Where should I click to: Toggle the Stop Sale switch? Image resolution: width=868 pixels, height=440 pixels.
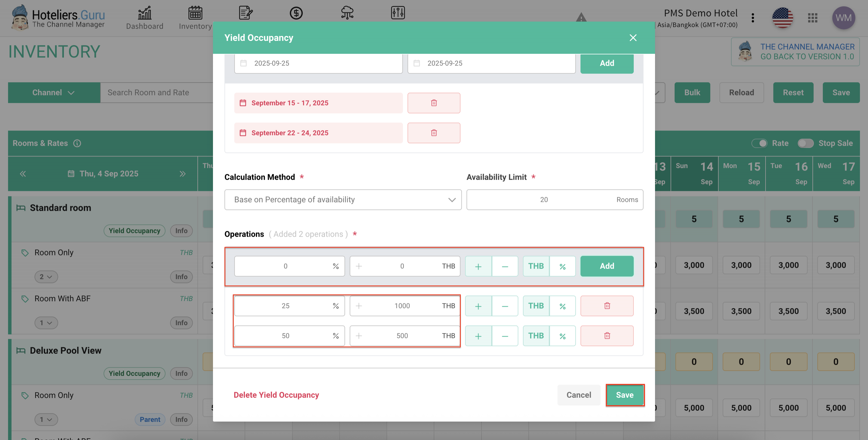(x=805, y=144)
